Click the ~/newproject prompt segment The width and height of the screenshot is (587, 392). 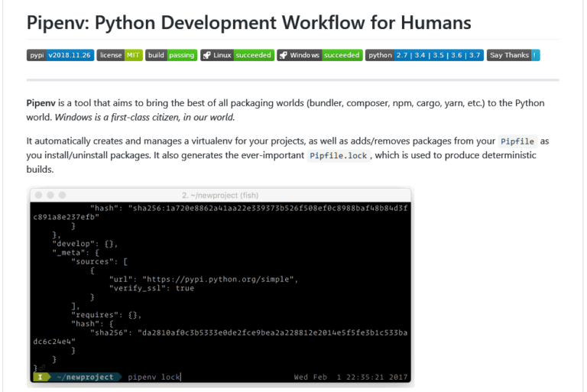pyautogui.click(x=86, y=377)
